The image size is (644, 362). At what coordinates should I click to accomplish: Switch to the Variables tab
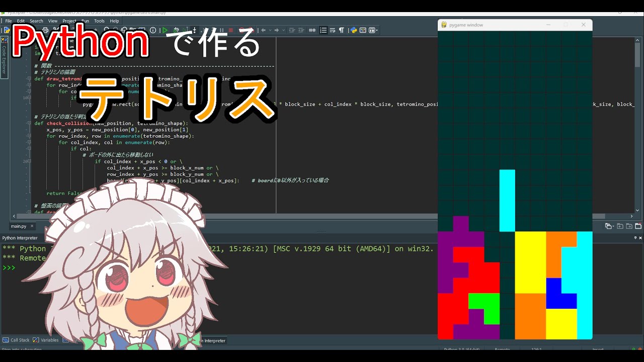pyautogui.click(x=46, y=340)
